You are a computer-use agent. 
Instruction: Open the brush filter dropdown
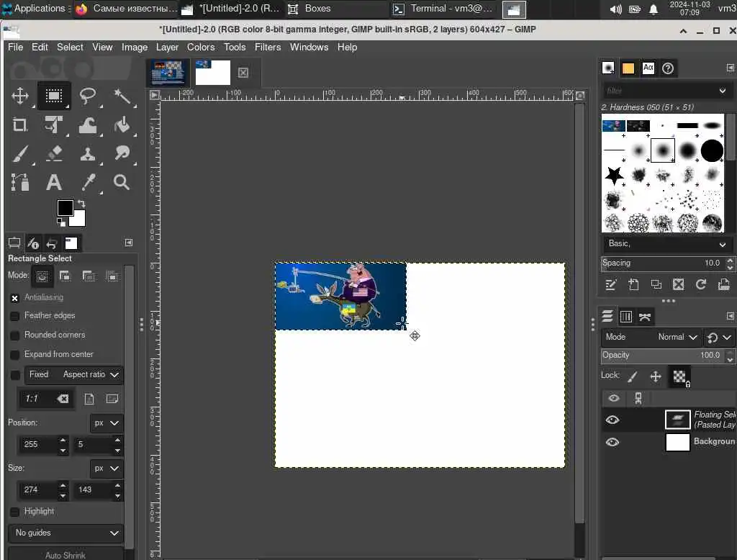tap(723, 90)
